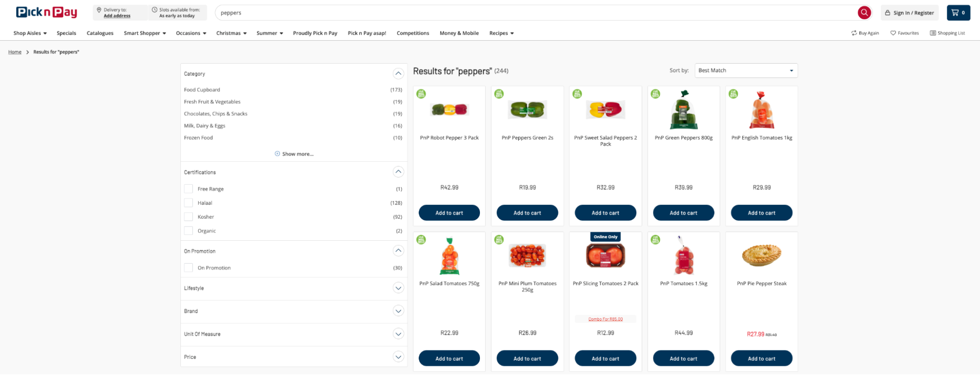
Task: Tick the Free Range checkbox
Action: [x=188, y=189]
